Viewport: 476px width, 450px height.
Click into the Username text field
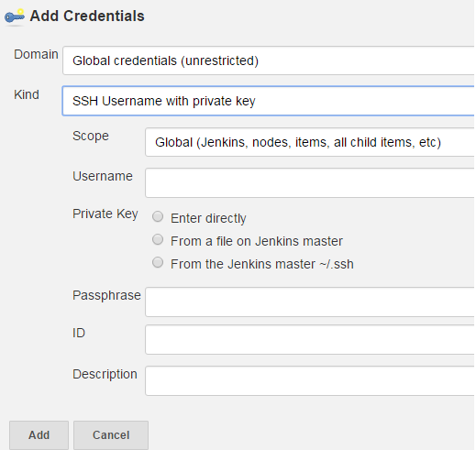[x=310, y=182]
